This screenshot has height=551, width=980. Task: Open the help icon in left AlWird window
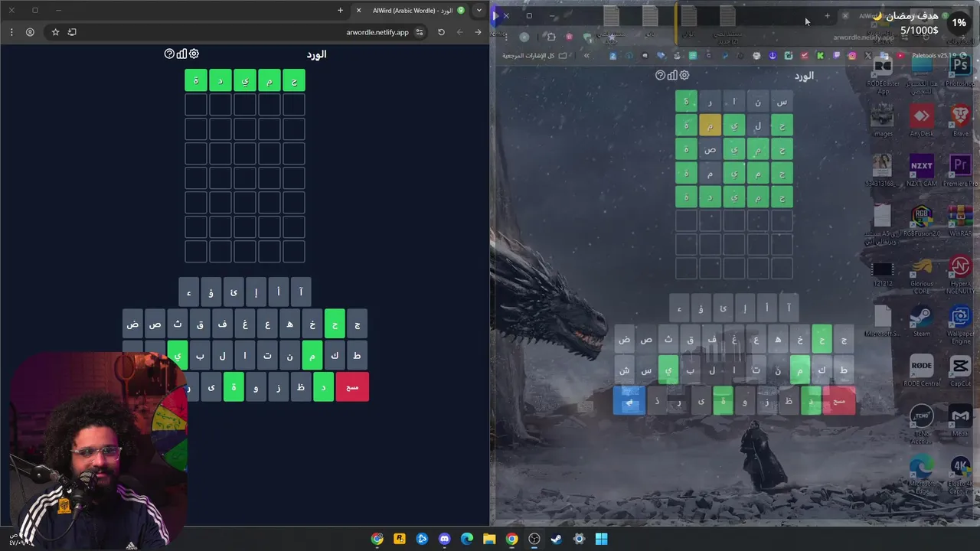[x=169, y=54]
